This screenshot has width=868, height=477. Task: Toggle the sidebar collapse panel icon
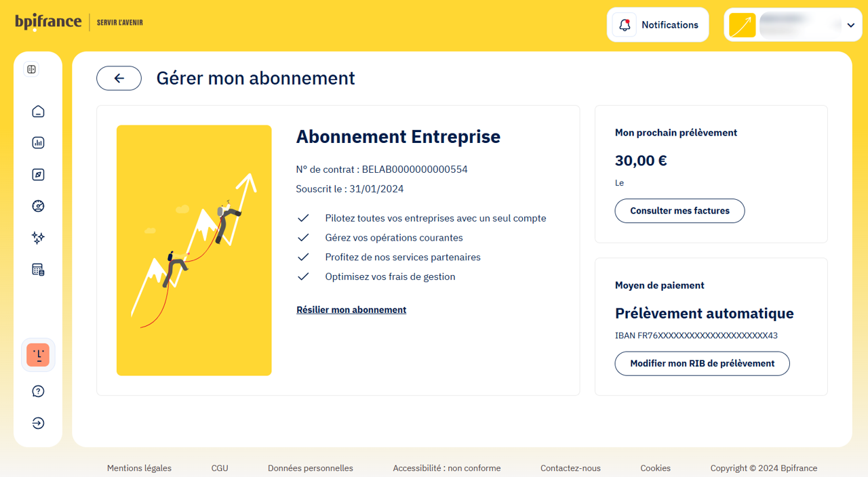point(31,69)
